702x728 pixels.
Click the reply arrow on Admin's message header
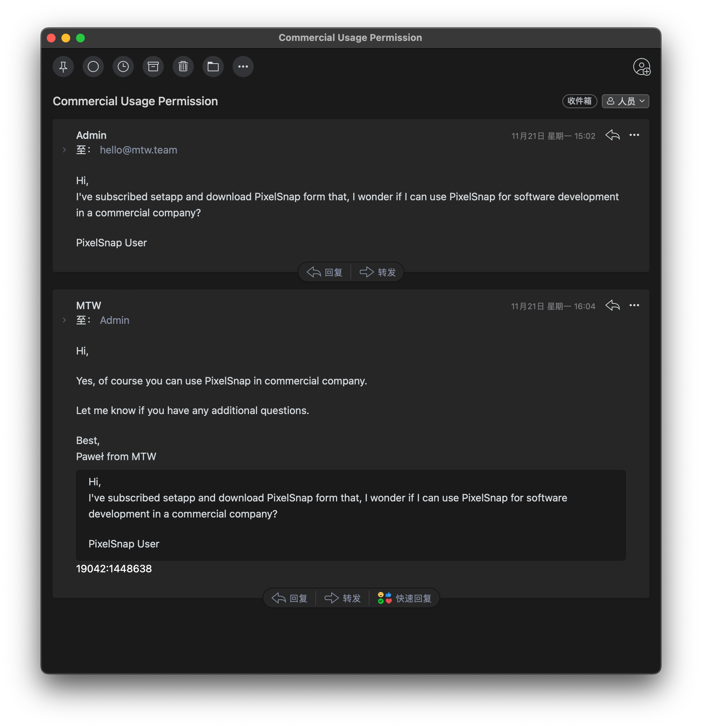pos(612,135)
